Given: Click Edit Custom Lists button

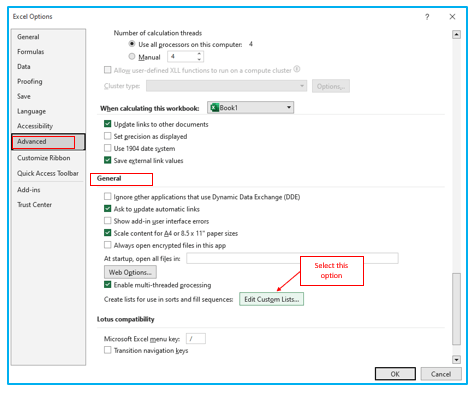Looking at the screenshot, I should 271,299.
